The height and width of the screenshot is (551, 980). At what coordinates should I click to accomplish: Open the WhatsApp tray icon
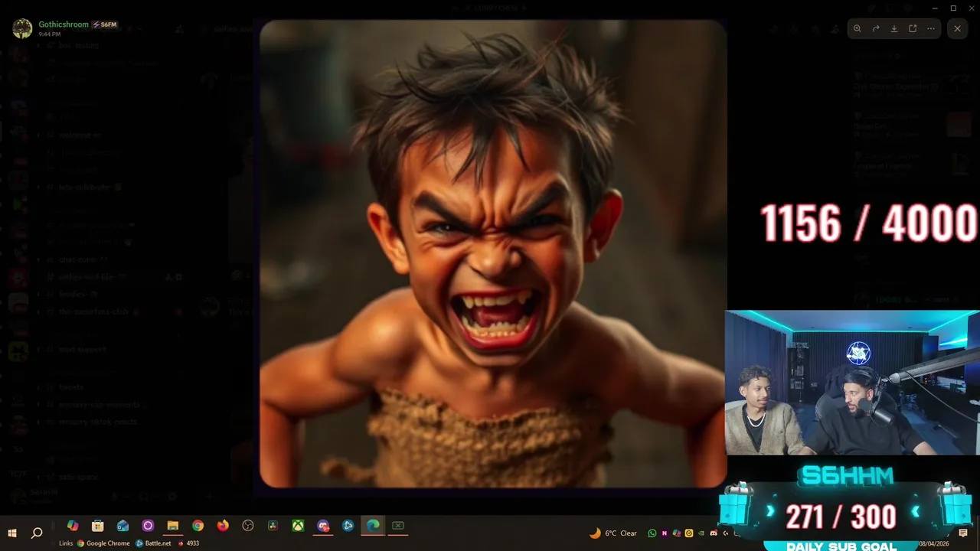pyautogui.click(x=652, y=533)
